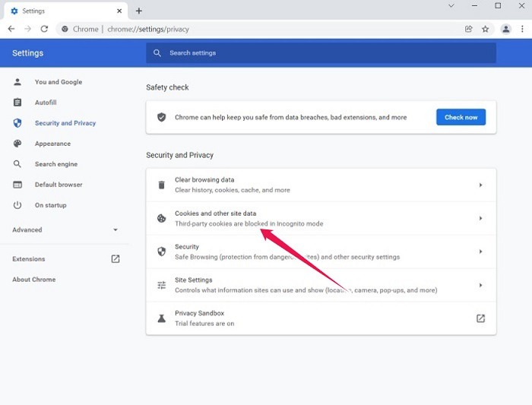
Task: Expand the Site Settings row arrow
Action: click(480, 285)
